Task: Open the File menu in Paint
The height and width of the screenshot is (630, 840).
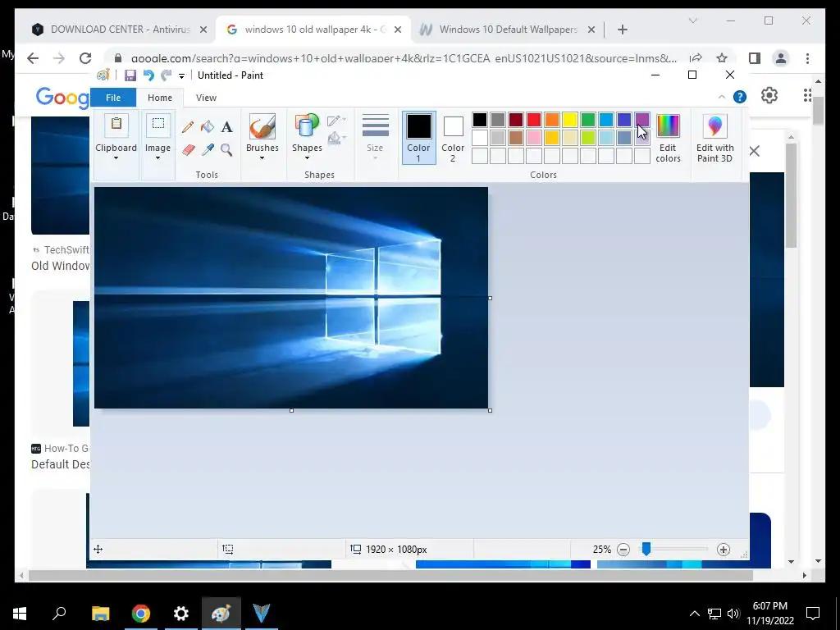Action: point(113,98)
